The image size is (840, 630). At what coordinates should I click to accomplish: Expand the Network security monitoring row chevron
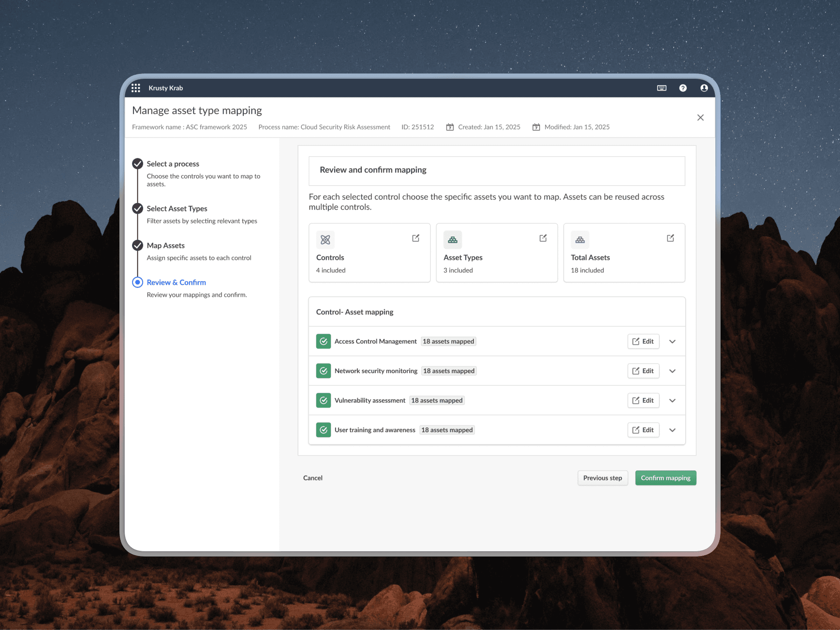[672, 371]
